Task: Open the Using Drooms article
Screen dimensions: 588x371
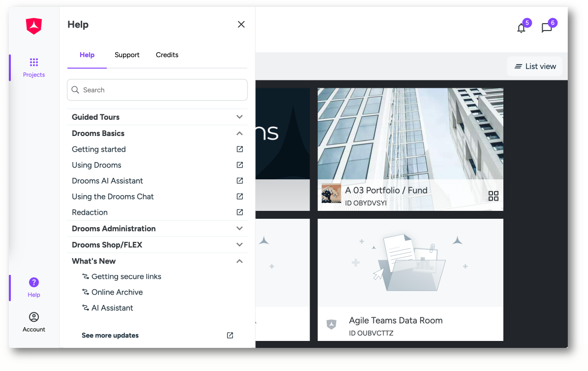Action: pyautogui.click(x=96, y=165)
